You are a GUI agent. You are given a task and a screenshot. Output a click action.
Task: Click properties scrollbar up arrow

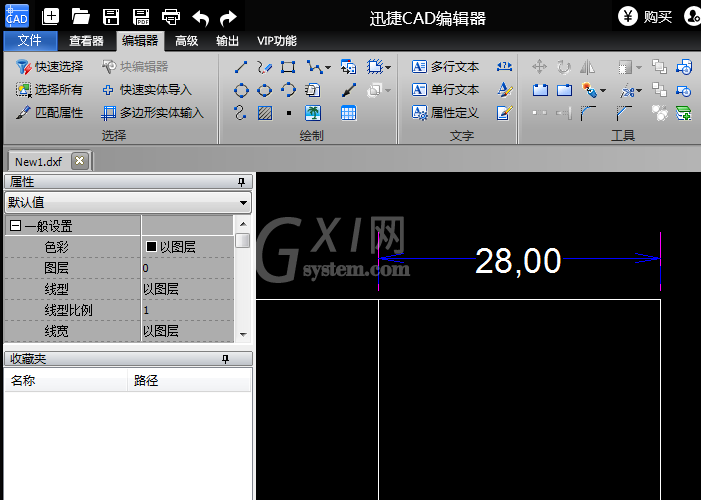point(243,224)
